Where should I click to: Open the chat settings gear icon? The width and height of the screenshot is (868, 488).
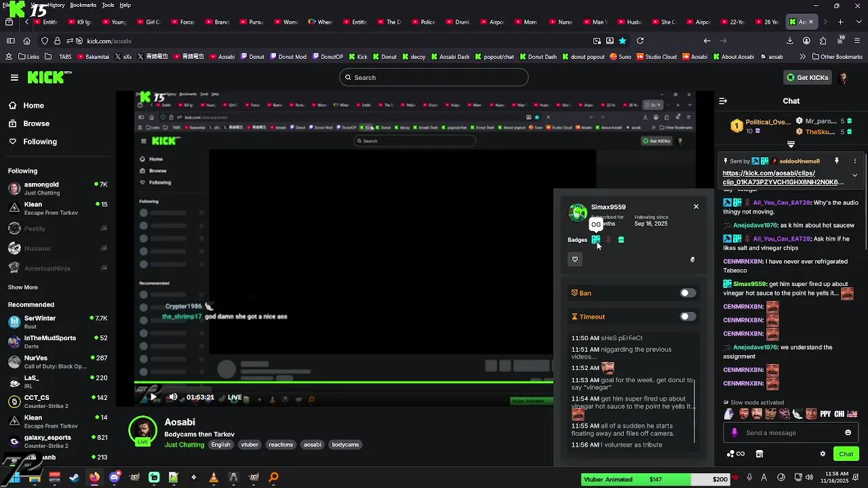point(823,454)
